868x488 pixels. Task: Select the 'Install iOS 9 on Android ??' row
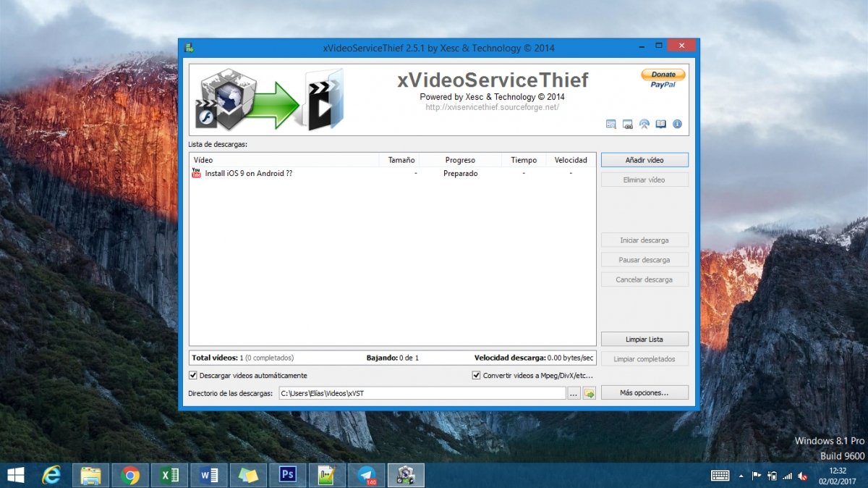[393, 174]
